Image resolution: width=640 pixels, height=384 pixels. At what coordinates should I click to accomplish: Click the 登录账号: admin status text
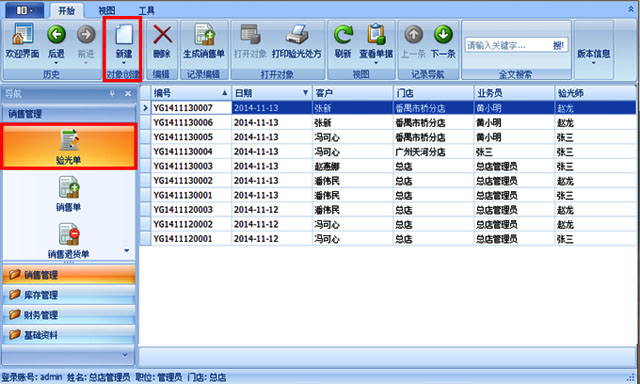click(32, 377)
